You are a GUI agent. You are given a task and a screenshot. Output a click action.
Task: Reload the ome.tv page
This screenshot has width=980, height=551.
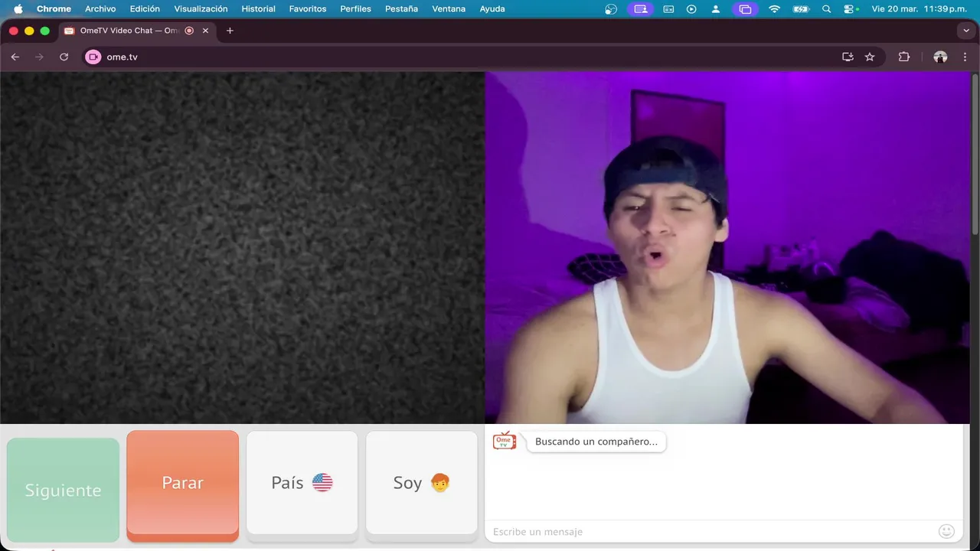pyautogui.click(x=64, y=57)
